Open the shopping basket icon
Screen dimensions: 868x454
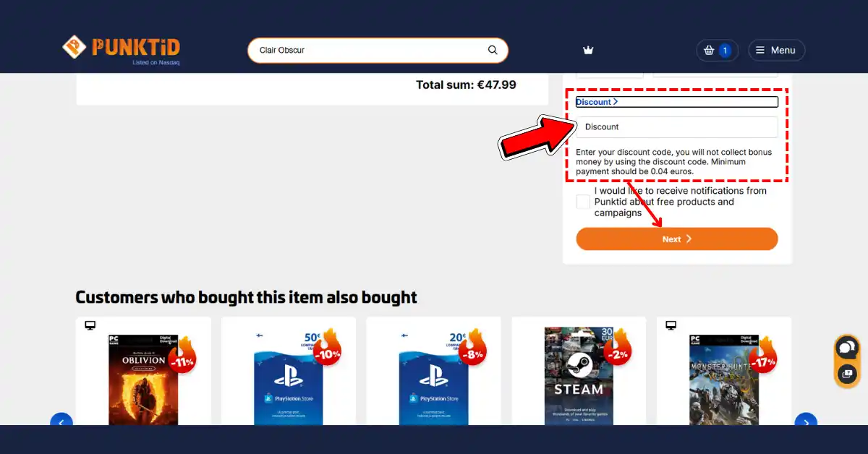709,50
